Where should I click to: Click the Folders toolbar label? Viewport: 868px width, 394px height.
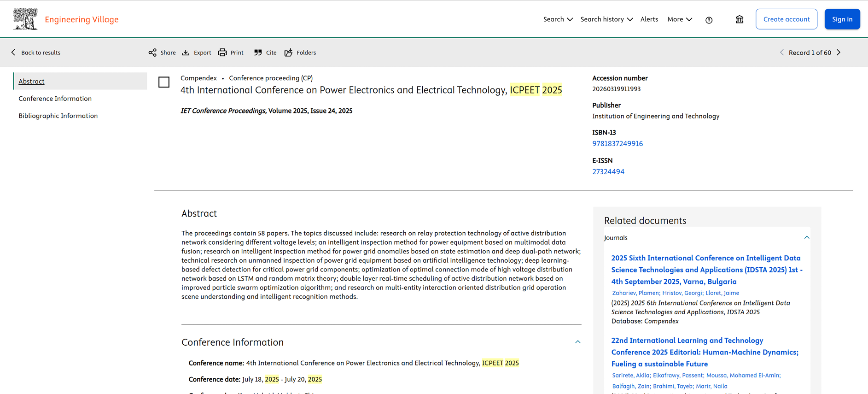[306, 53]
